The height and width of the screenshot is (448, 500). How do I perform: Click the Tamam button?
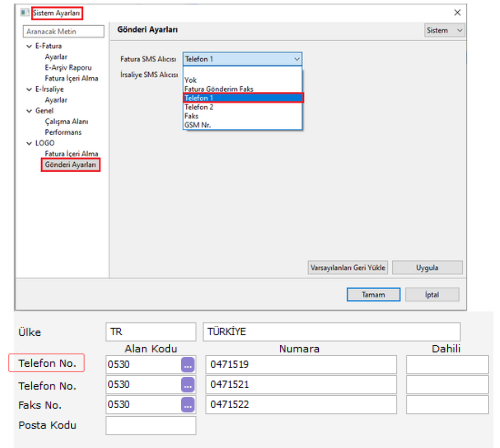coord(373,295)
